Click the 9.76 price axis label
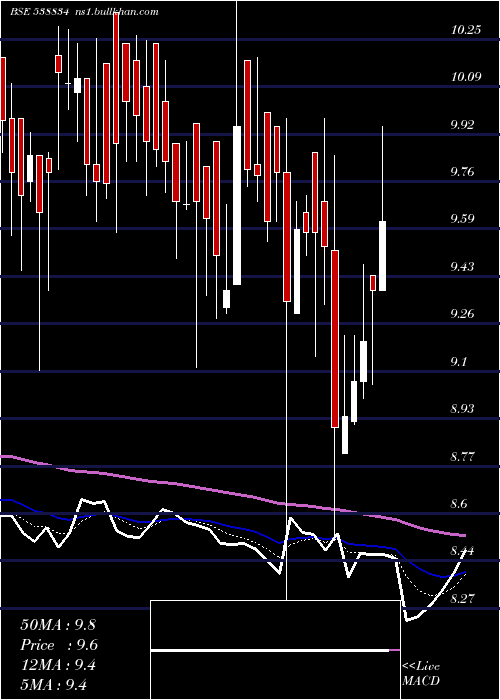The width and height of the screenshot is (500, 700). [x=462, y=171]
